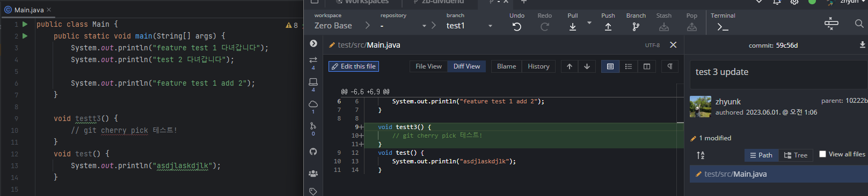Open the History tab
868x196 pixels.
[538, 66]
